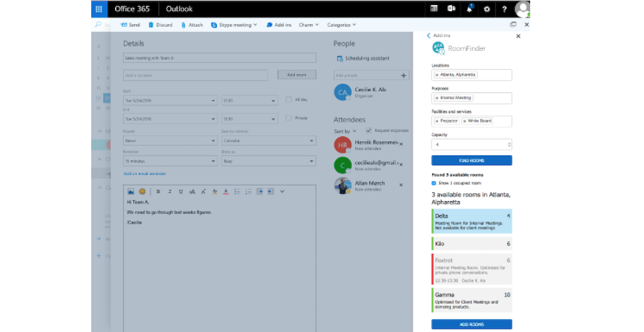Remove the White Board facility tag
Screen dimensions: 644x332
click(464, 121)
